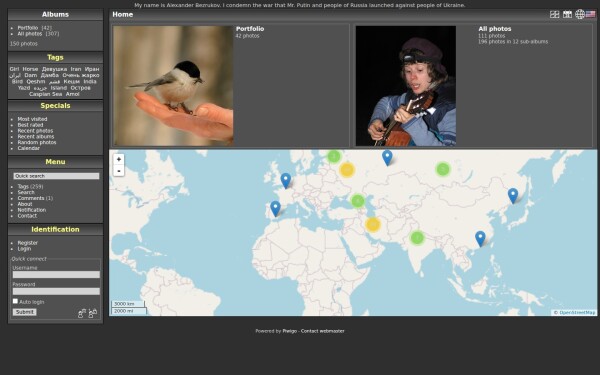The height and width of the screenshot is (375, 600).
Task: Open Recent photos specials link
Action: pyautogui.click(x=35, y=130)
